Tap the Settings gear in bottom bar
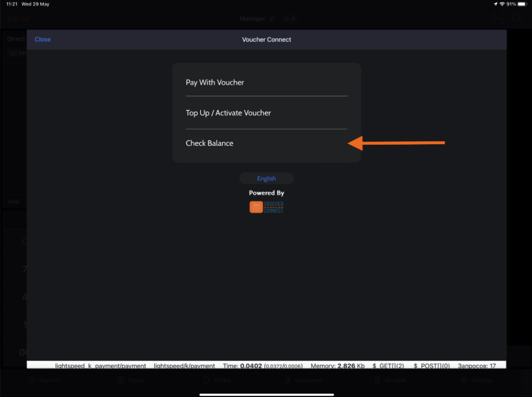This screenshot has height=397, width=532. point(464,380)
